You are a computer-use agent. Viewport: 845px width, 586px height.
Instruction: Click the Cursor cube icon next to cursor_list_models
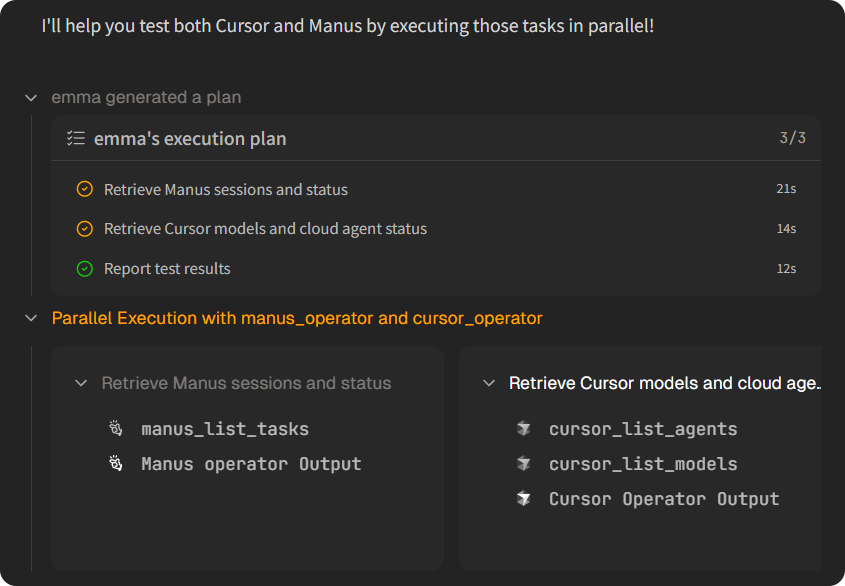point(523,464)
